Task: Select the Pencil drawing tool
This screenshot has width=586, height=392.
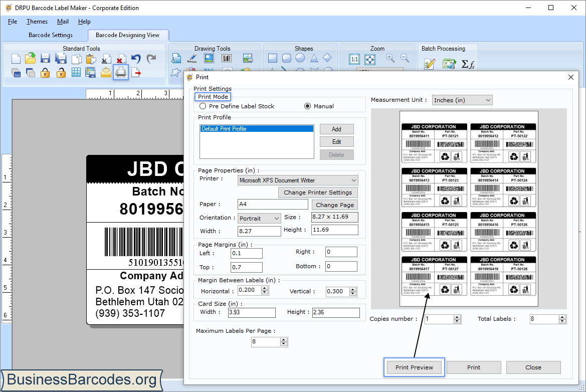Action: tap(191, 58)
